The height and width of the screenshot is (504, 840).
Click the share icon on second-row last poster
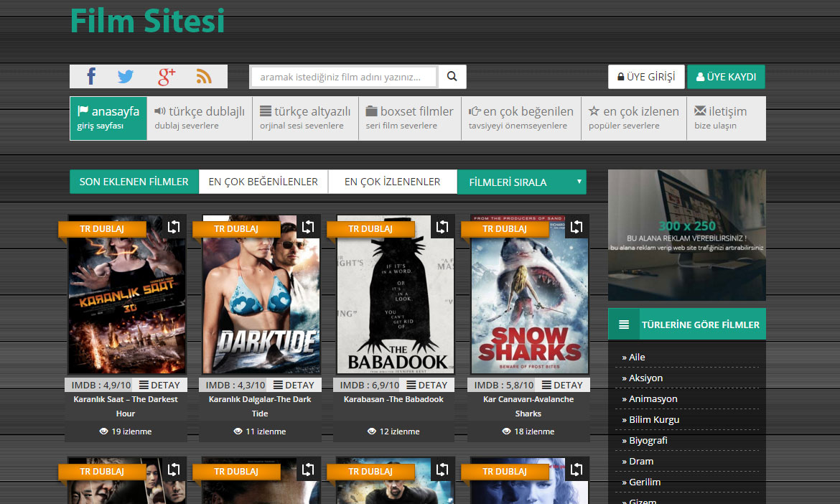point(577,470)
